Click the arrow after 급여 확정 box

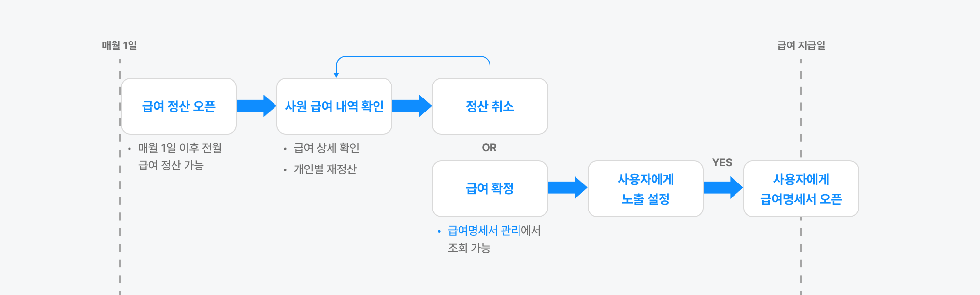pyautogui.click(x=567, y=188)
